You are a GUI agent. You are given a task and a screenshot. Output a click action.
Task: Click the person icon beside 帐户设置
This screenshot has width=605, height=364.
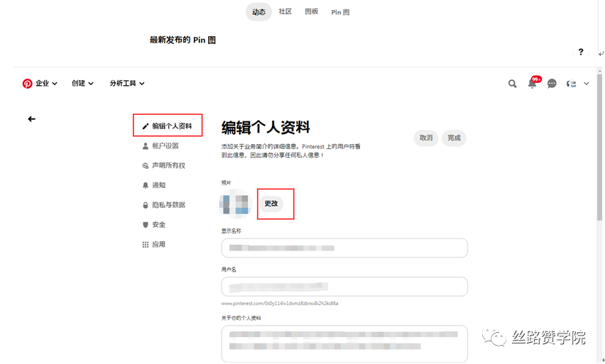(146, 145)
